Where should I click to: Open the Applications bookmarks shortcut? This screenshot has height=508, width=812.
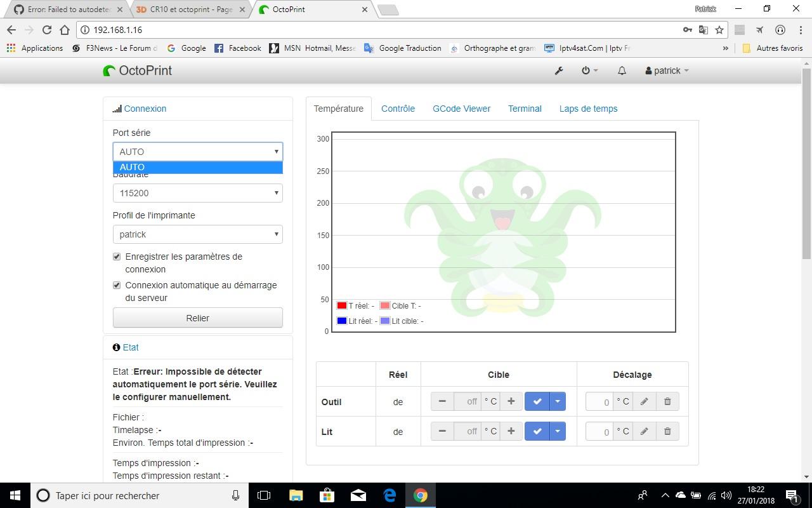(35, 48)
